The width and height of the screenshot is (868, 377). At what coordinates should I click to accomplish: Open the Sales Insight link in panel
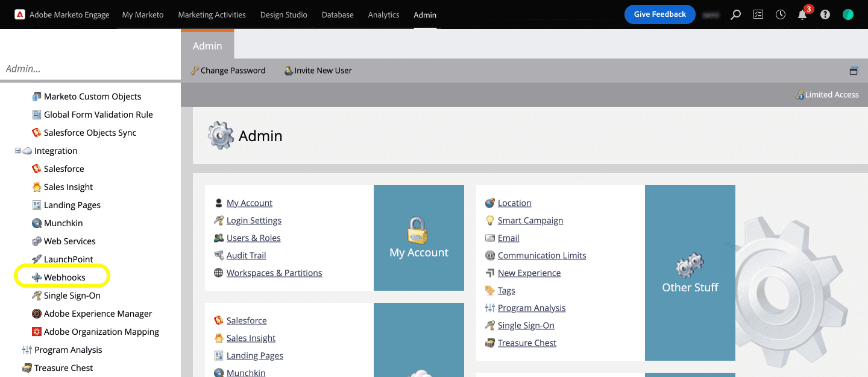[251, 338]
